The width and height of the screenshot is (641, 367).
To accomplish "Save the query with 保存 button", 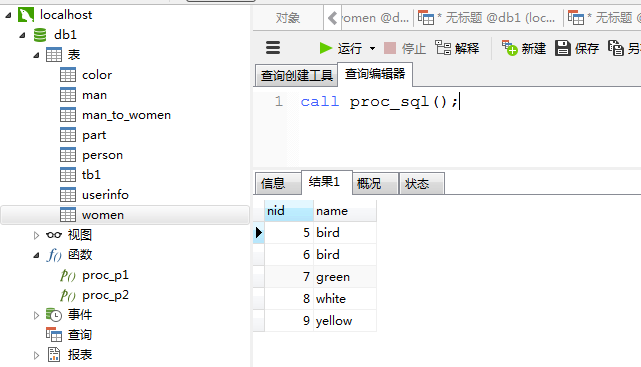I will (577, 49).
